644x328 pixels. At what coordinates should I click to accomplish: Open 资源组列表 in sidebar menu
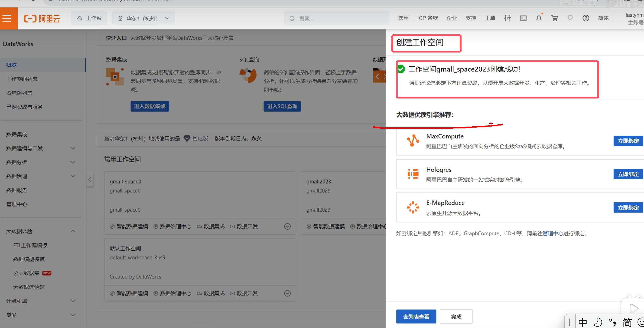coord(20,93)
